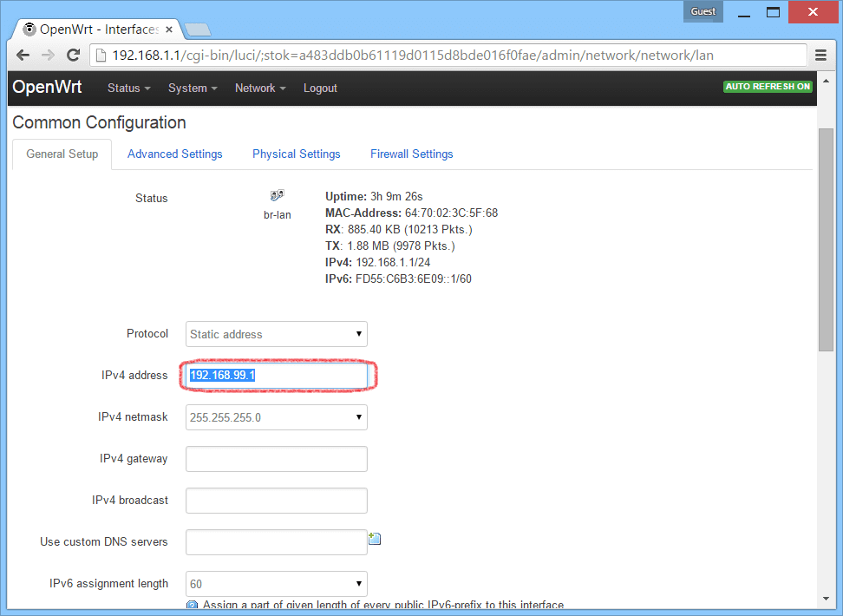The image size is (843, 616).
Task: Click the IPv6 FD55:C6B3:6E09::1/60 text
Action: 398,279
